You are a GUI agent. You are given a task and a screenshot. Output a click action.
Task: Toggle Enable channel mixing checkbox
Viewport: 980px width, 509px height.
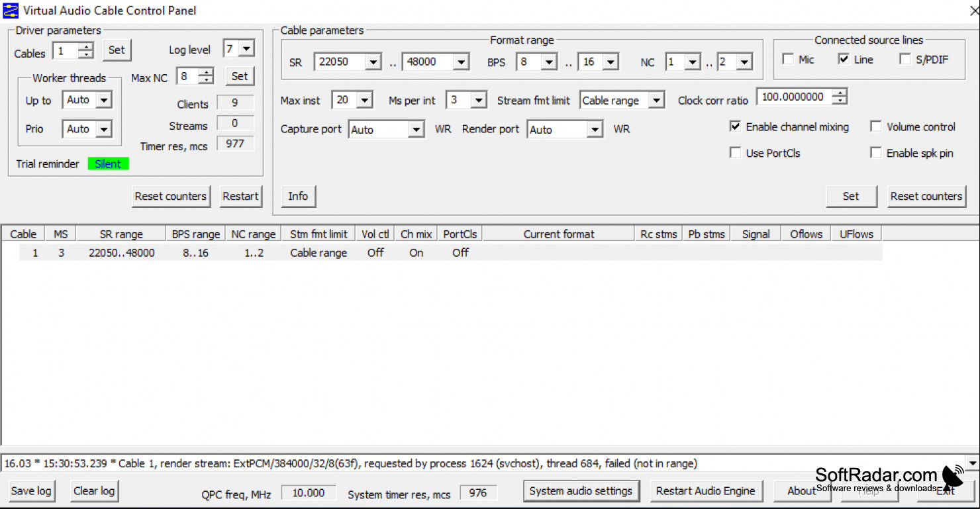[x=735, y=126]
